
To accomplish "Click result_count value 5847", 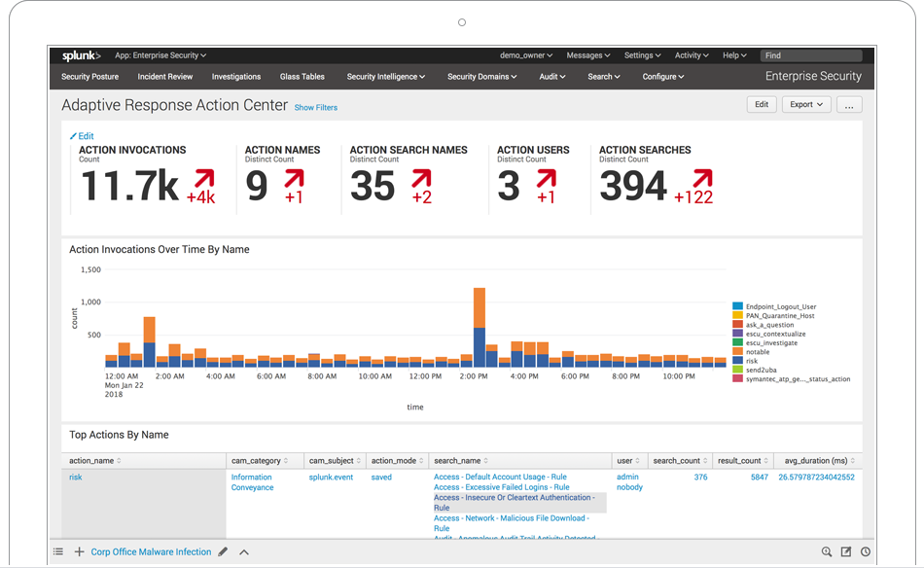I will pos(760,478).
